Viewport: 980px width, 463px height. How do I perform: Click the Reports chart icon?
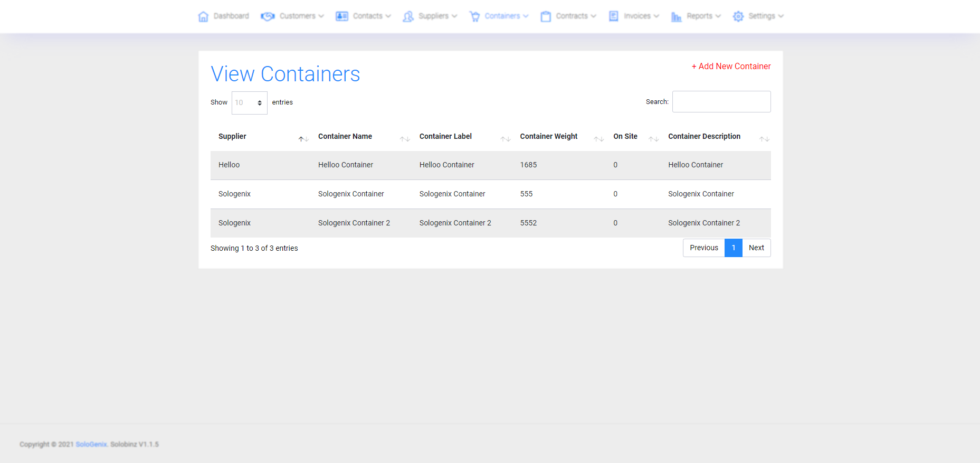click(676, 16)
